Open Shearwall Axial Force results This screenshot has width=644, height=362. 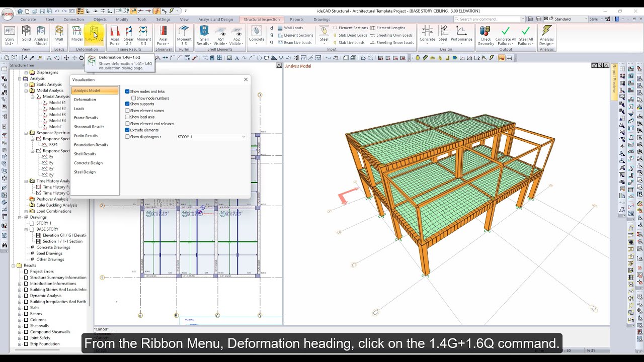(x=163, y=35)
